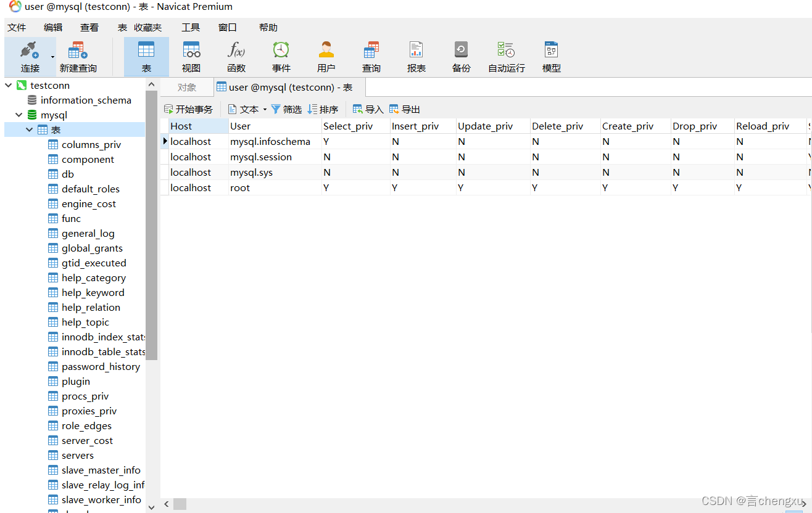The width and height of the screenshot is (812, 513).
Task: Open the Event (事件) clock icon
Action: pos(281,57)
